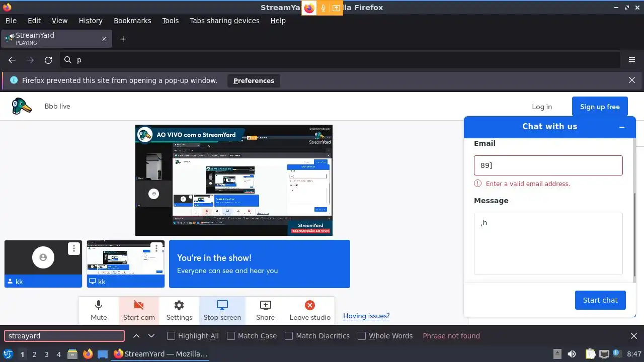Image resolution: width=644 pixels, height=362 pixels.
Task: Open the Tools menu
Action: [170, 21]
